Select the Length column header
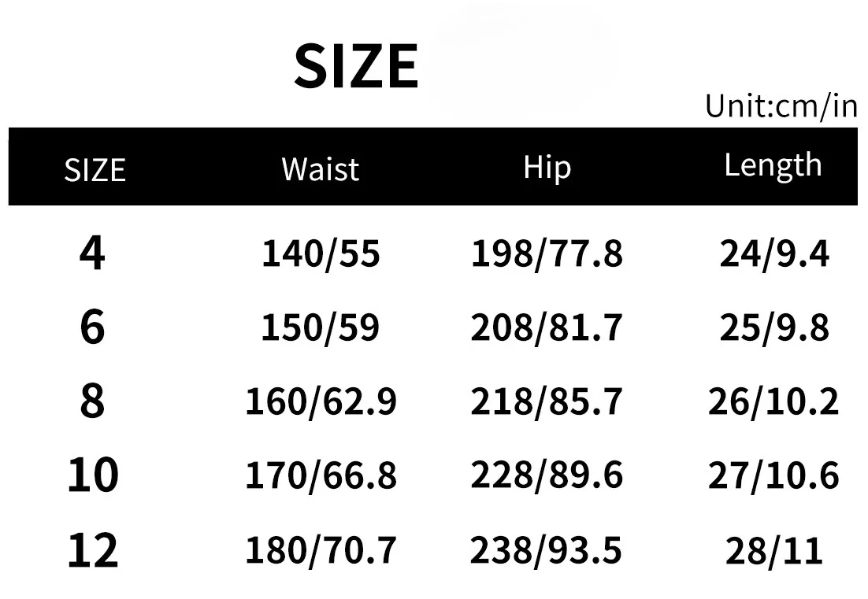The height and width of the screenshot is (599, 868). click(x=773, y=165)
